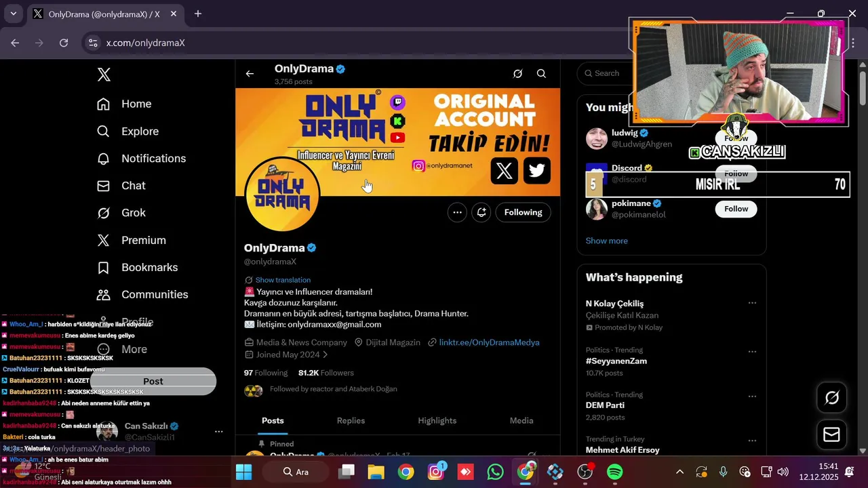Open OnlyDrama header banner image
Image resolution: width=868 pixels, height=488 pixels.
tap(397, 142)
